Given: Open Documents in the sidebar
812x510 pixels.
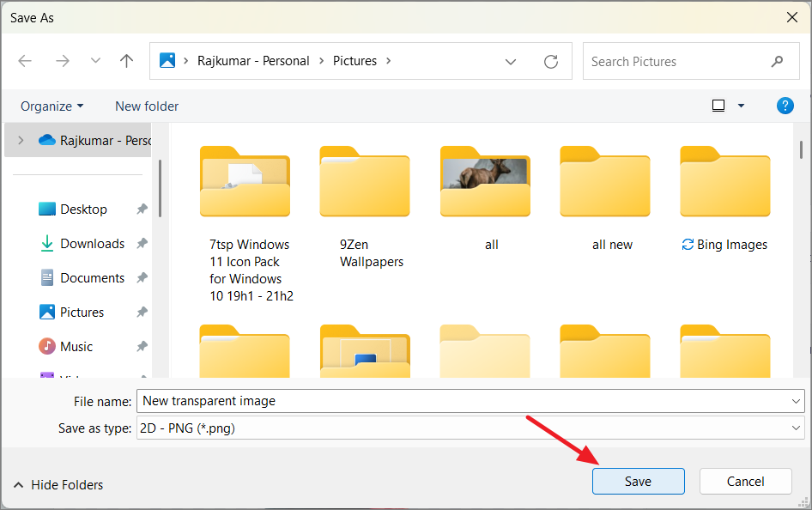Looking at the screenshot, I should coord(82,278).
